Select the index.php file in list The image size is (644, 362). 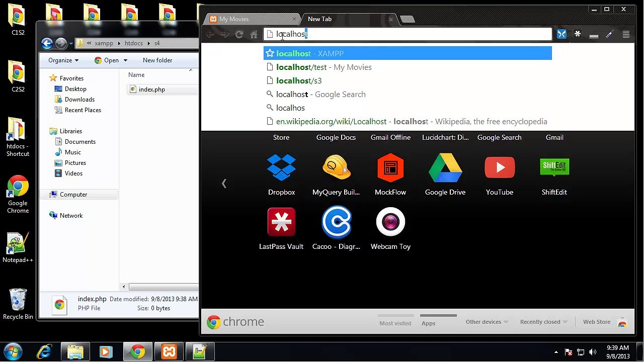(151, 89)
